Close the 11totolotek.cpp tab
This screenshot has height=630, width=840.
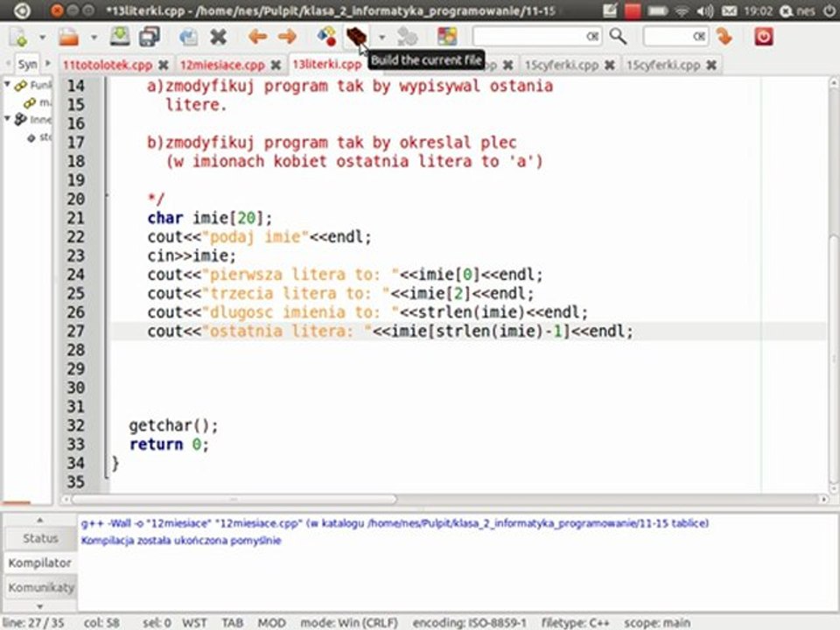pos(164,66)
